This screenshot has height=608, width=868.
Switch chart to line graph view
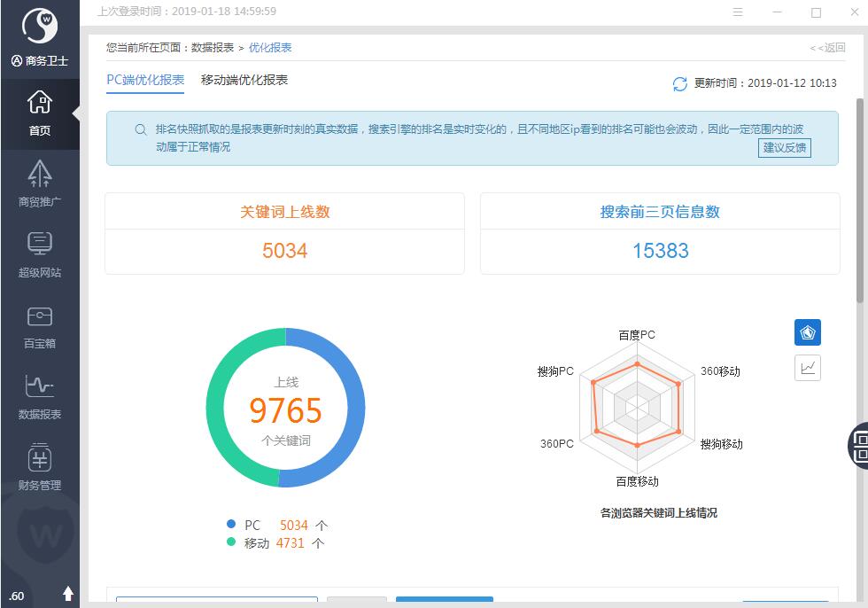pyautogui.click(x=807, y=368)
